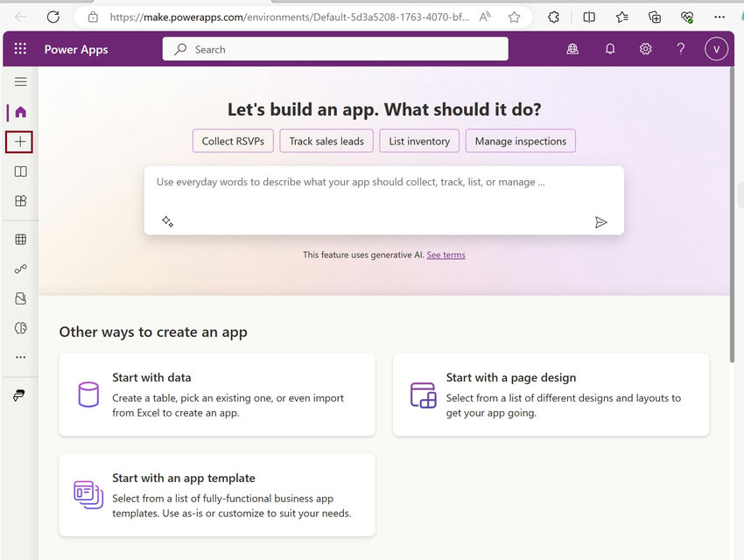Open the account menu via the V avatar
This screenshot has width=744, height=560.
tap(716, 48)
